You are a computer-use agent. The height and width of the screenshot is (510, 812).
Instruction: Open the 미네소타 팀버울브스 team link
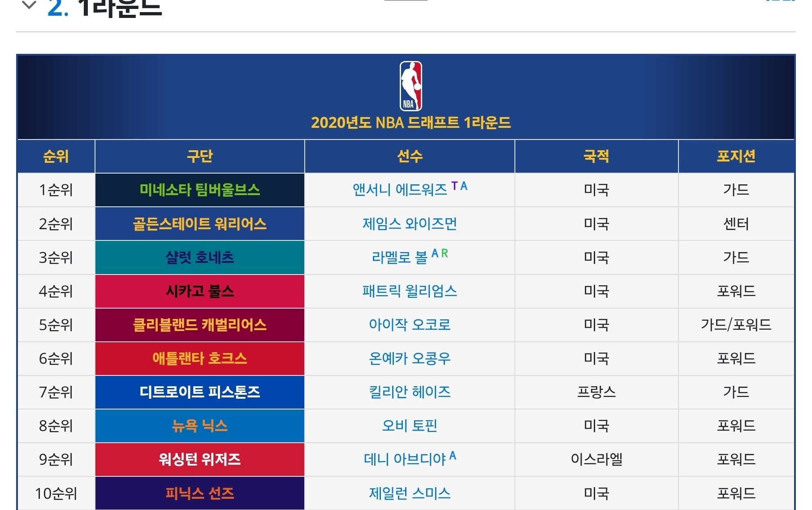[200, 190]
